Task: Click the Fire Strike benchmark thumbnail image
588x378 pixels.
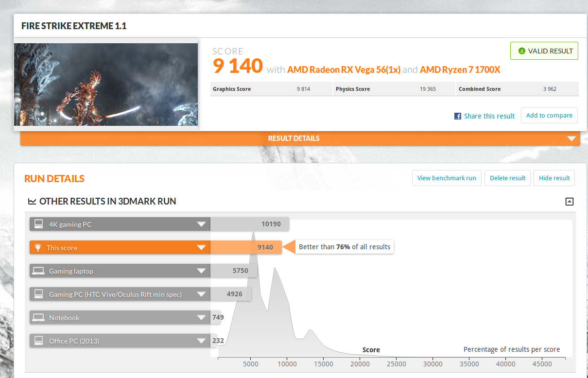Action: click(x=106, y=85)
